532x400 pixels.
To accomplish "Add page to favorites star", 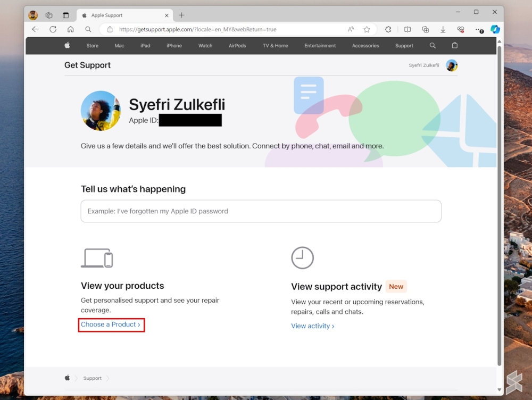I will (367, 29).
